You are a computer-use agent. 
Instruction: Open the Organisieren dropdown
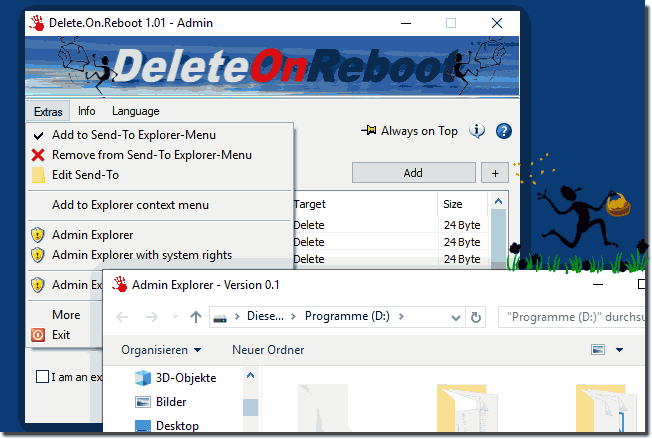[161, 350]
